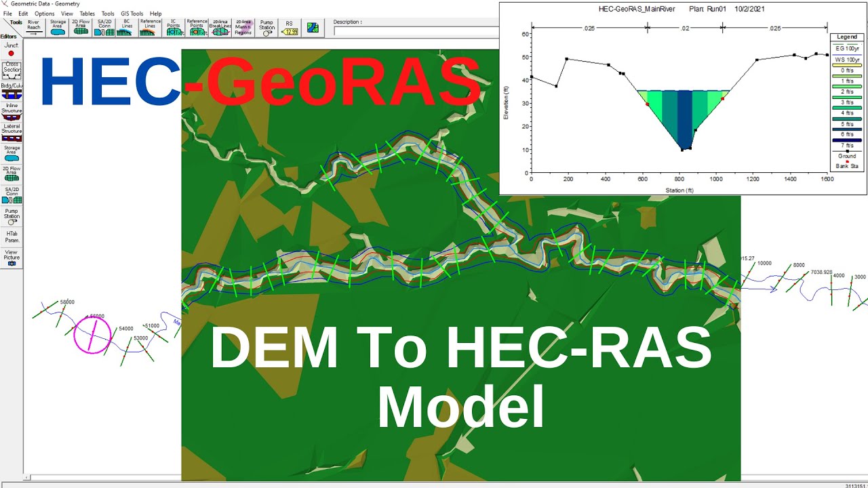Viewport: 868px width, 488px height.
Task: Open the HTab Param. editor
Action: coord(12,237)
